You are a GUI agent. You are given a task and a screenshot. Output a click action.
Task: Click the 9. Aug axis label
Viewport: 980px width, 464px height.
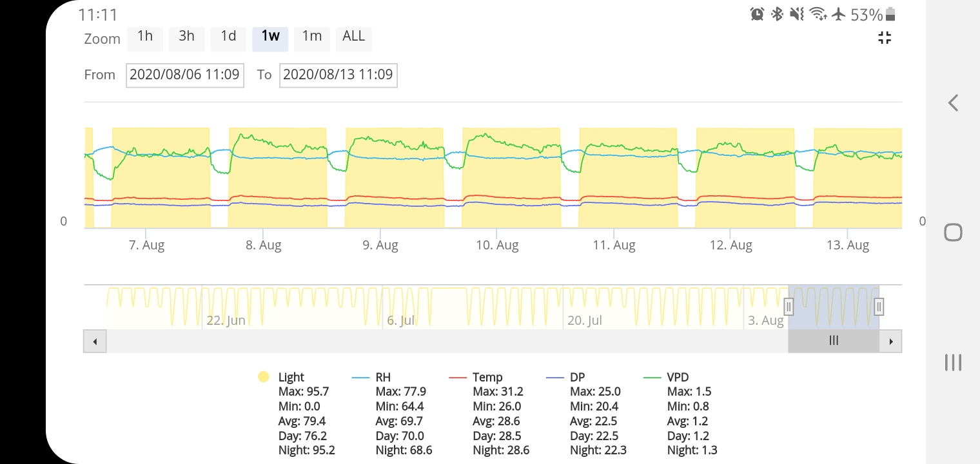coord(380,246)
